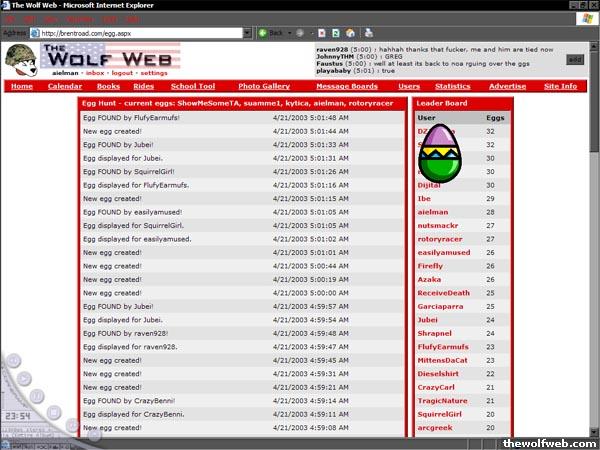This screenshot has width=600, height=450.
Task: Click the logout link
Action: (x=120, y=73)
